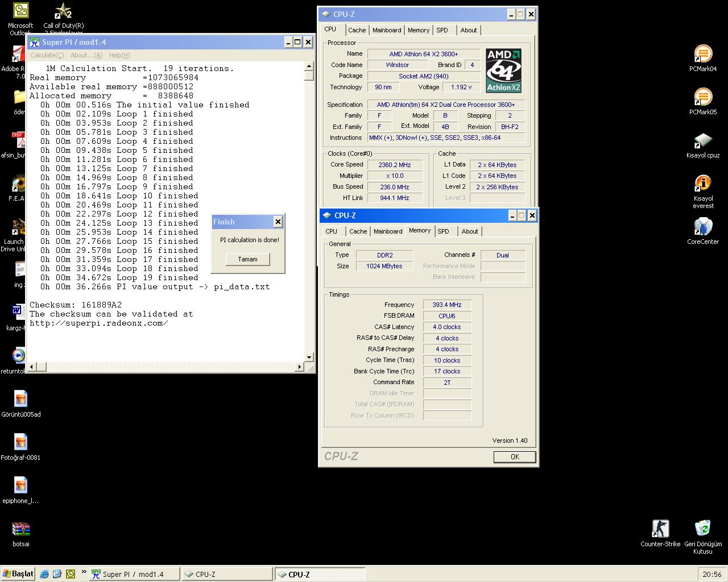
Task: Click Name field AMD Athlon 64 X2 3600+
Action: pyautogui.click(x=423, y=54)
